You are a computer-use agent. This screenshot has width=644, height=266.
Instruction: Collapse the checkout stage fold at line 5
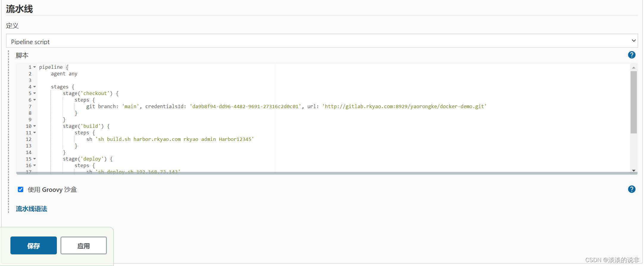(x=35, y=93)
